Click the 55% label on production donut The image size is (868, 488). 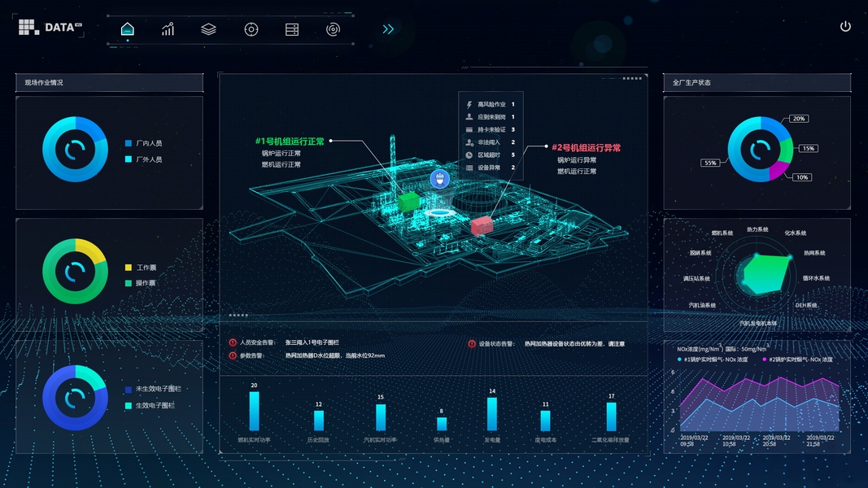point(710,163)
